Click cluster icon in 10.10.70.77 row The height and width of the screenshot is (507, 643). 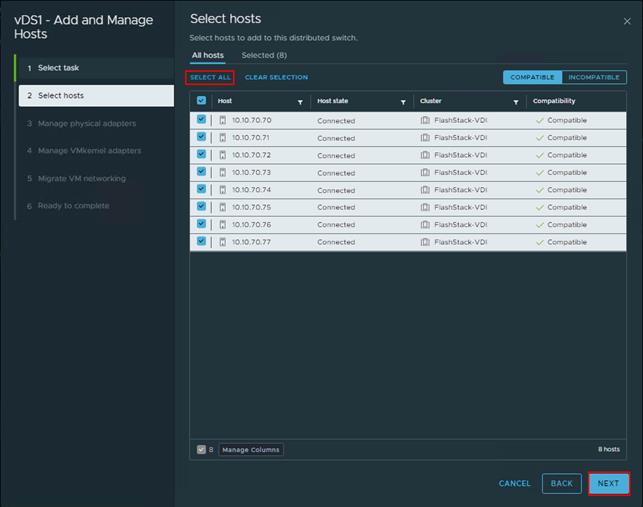pos(425,242)
